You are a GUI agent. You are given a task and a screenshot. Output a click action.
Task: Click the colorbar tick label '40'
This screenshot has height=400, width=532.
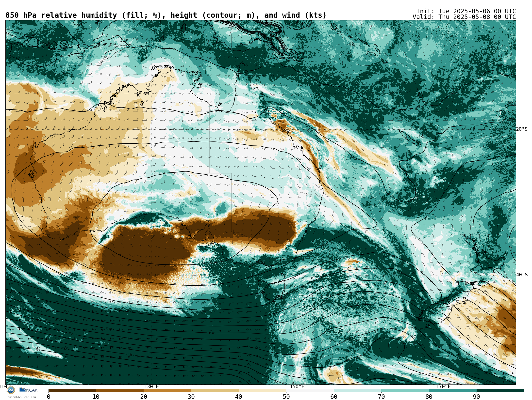coord(239,397)
